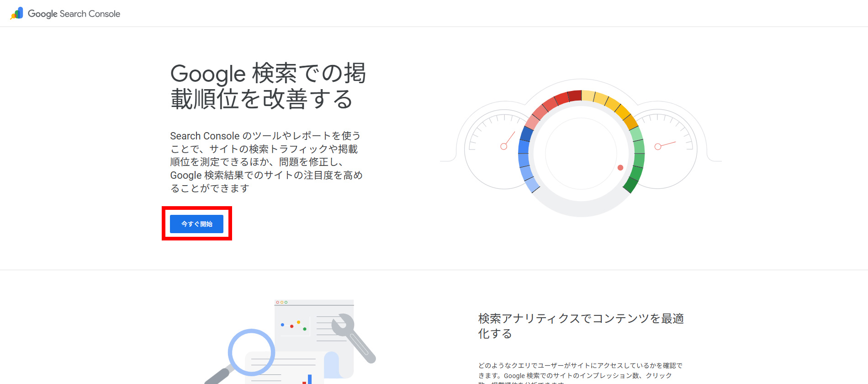Click the magnifying glass illustration
The height and width of the screenshot is (384, 868).
coord(251,353)
